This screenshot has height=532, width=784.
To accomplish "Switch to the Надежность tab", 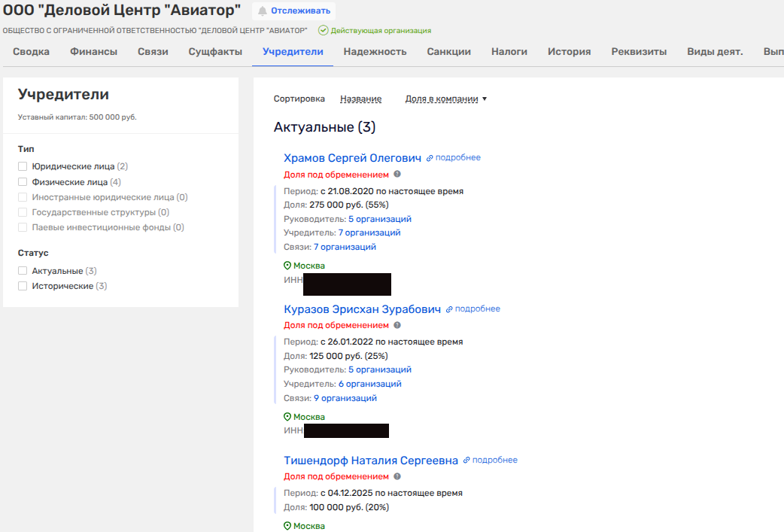I will click(x=375, y=52).
